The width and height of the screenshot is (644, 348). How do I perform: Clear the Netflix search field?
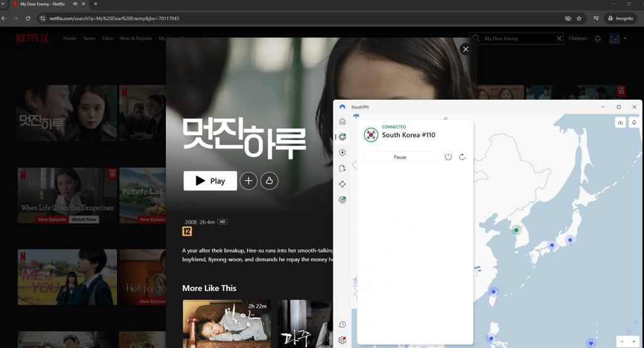coord(559,38)
